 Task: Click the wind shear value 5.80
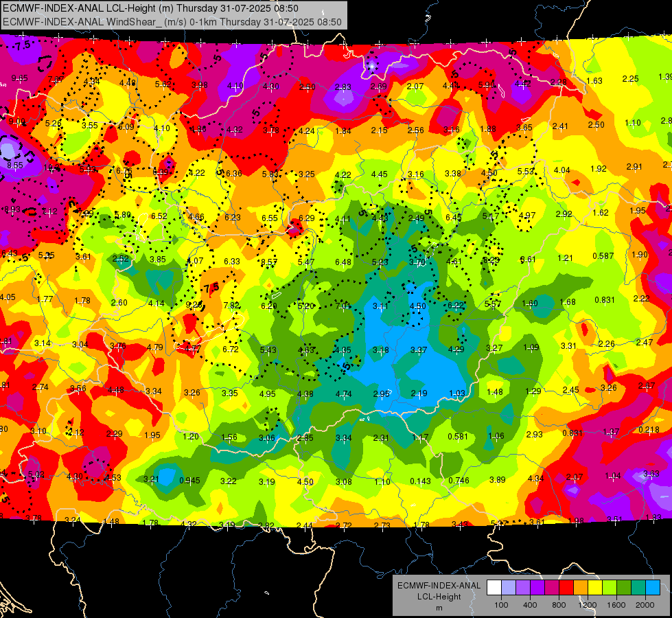(x=123, y=215)
